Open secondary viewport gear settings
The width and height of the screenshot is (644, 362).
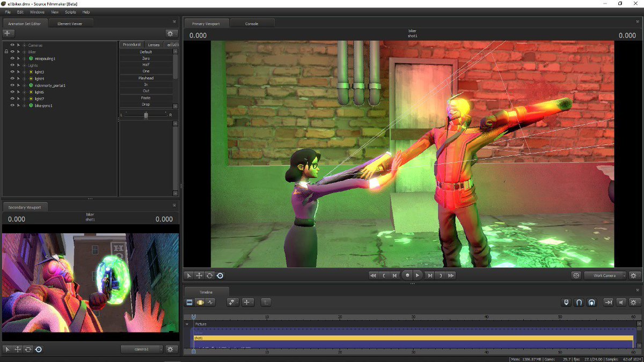click(171, 349)
